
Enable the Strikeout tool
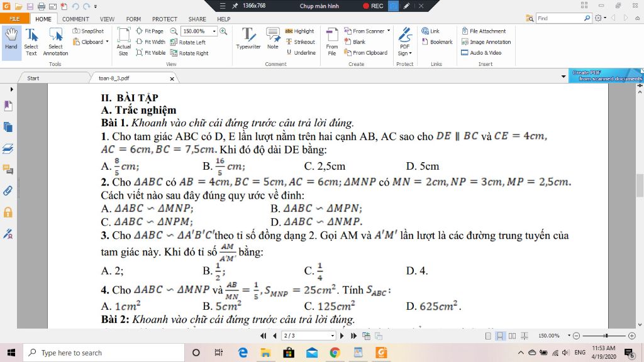click(300, 42)
